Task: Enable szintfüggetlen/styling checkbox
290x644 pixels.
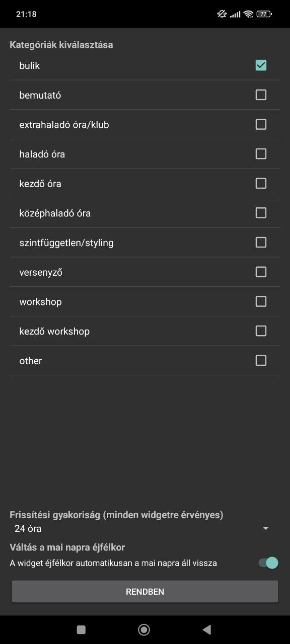Action: point(261,243)
